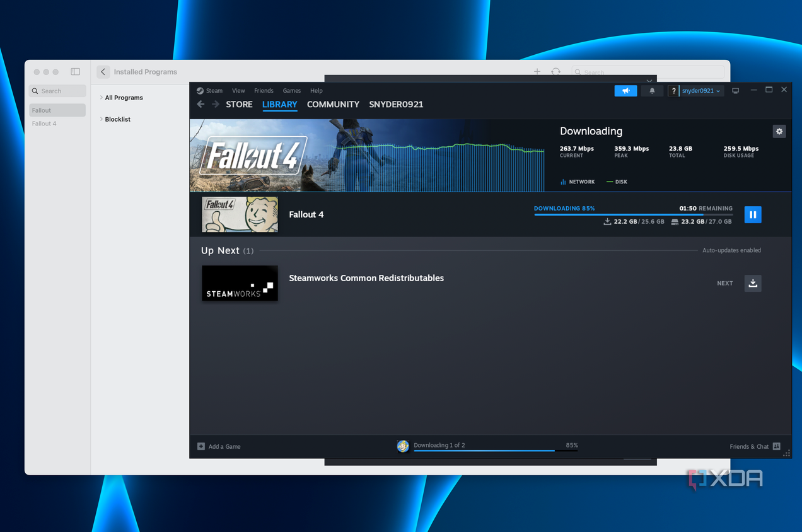Screen dimensions: 802x532
Task: Open download settings gear icon
Action: 779,131
